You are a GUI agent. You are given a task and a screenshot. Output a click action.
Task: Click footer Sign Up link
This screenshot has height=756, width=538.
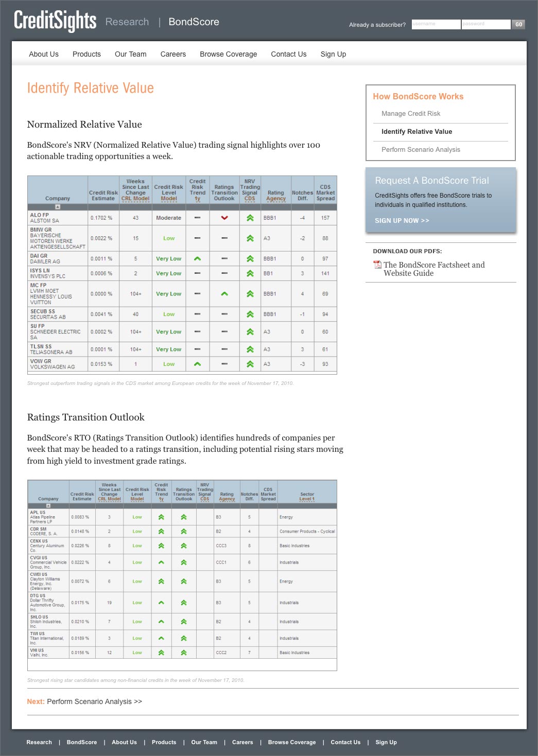[x=386, y=742]
